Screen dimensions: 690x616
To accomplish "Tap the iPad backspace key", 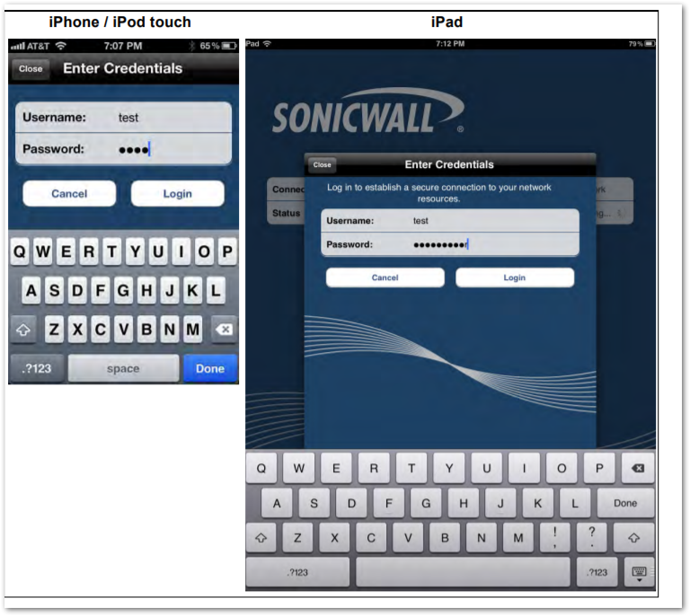I will click(x=637, y=468).
